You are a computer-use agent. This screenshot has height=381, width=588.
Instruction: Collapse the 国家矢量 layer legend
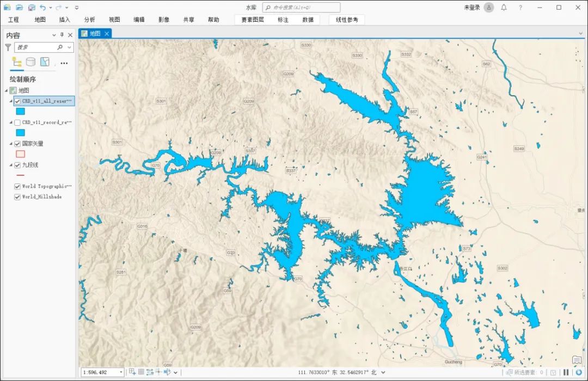pos(11,143)
